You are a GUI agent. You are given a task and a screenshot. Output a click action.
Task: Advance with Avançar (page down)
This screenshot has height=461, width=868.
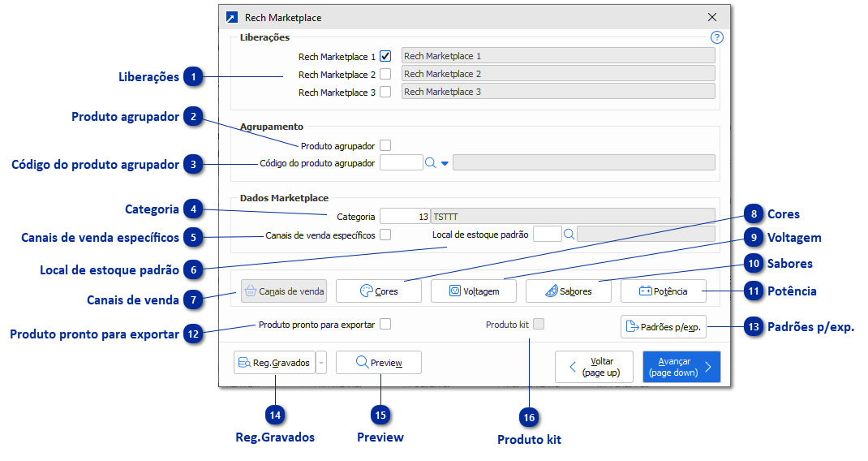681,367
